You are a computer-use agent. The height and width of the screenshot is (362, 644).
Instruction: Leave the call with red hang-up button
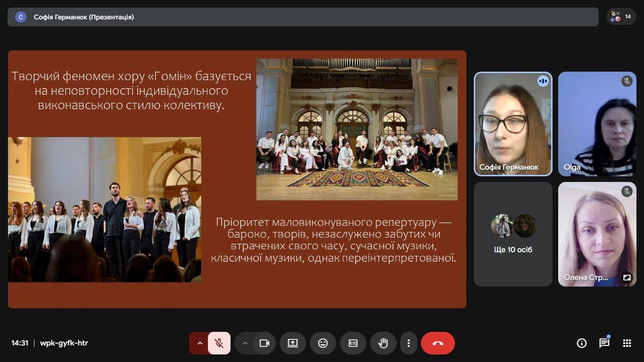[438, 343]
